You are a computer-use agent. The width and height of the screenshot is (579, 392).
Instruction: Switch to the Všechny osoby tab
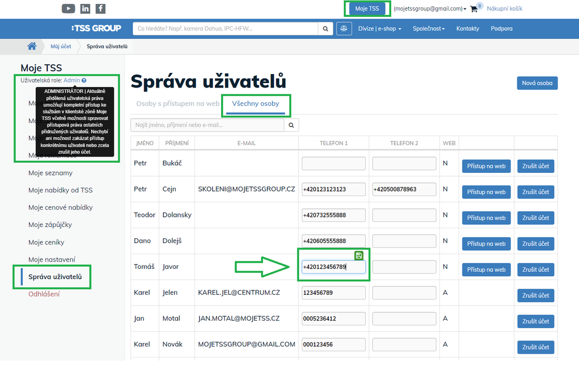coord(255,104)
